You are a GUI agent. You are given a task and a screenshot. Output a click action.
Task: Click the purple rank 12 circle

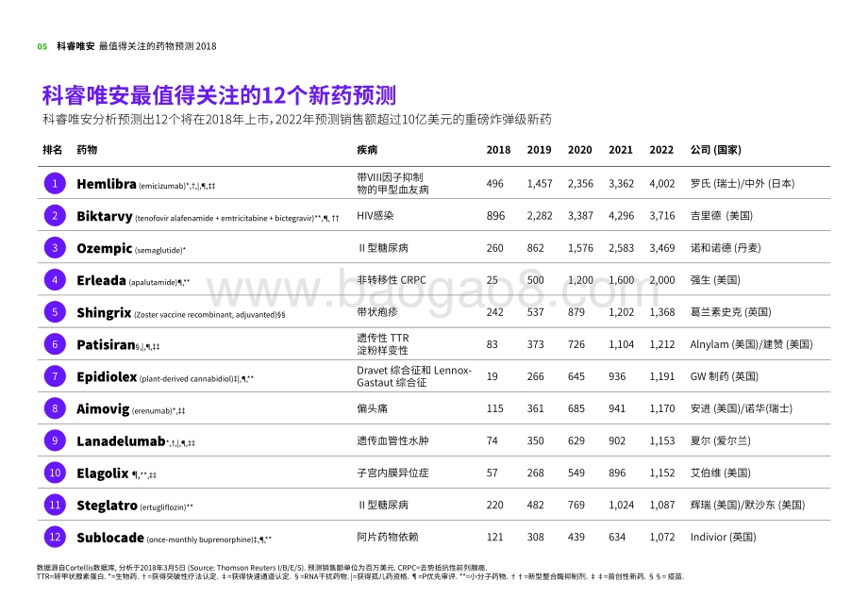(x=55, y=537)
